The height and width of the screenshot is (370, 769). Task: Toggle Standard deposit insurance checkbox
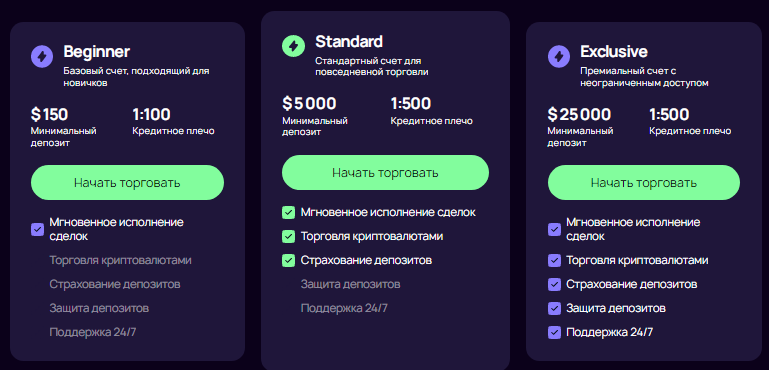tap(288, 261)
